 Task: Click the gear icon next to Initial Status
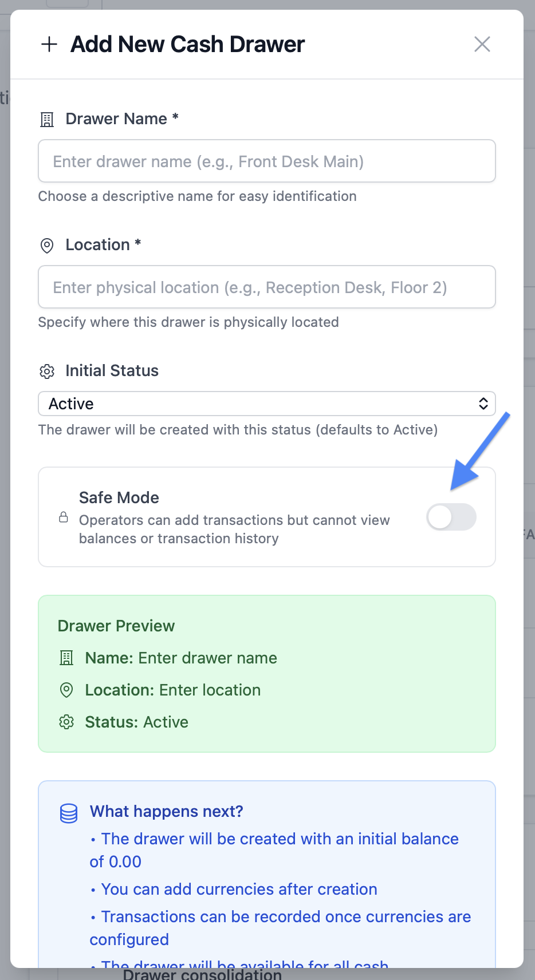(x=47, y=372)
